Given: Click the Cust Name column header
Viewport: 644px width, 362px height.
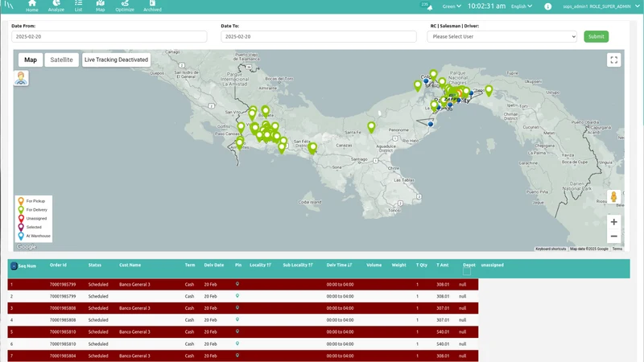Looking at the screenshot, I should tap(130, 265).
